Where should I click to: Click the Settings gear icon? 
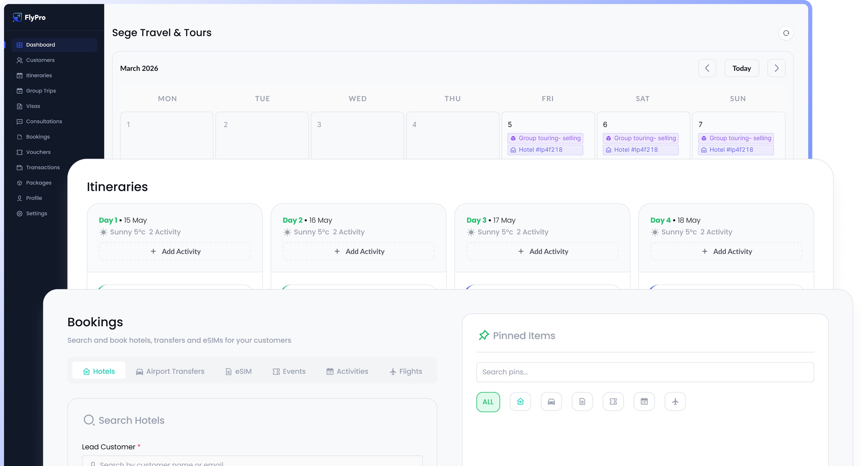[19, 214]
